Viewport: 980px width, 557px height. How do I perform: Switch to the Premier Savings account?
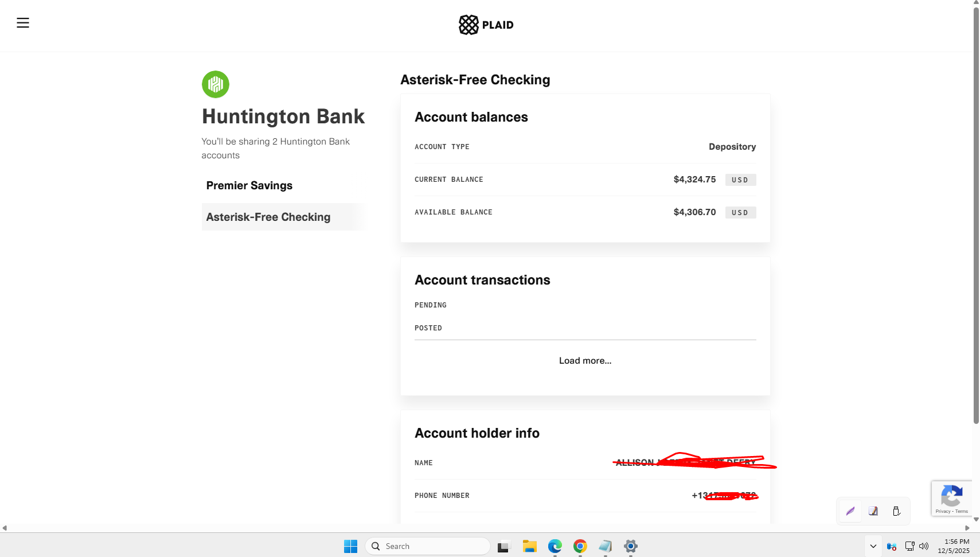pyautogui.click(x=249, y=185)
